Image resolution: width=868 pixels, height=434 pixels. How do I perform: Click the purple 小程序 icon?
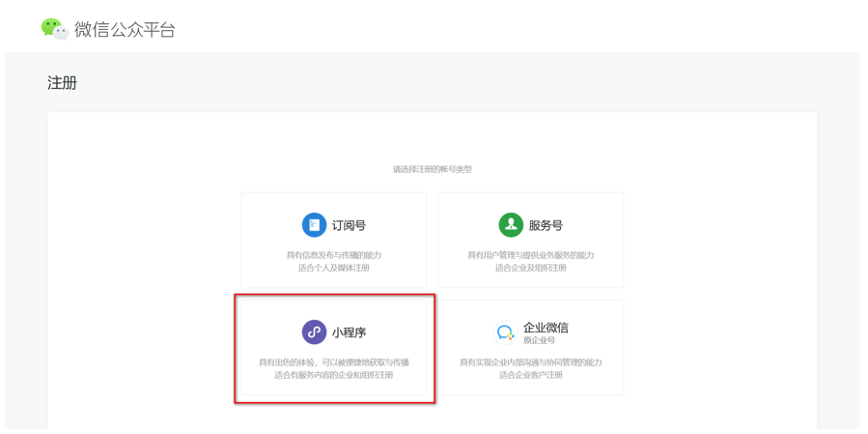coord(314,332)
